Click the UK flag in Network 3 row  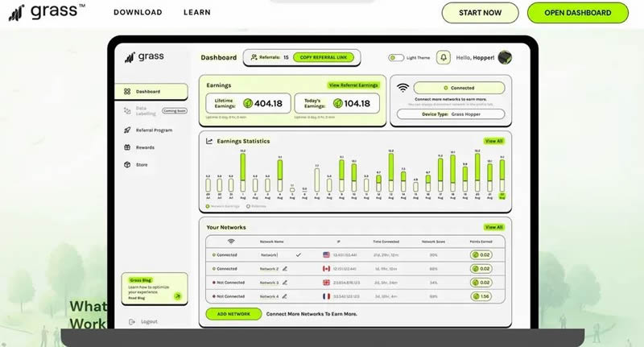pyautogui.click(x=327, y=283)
